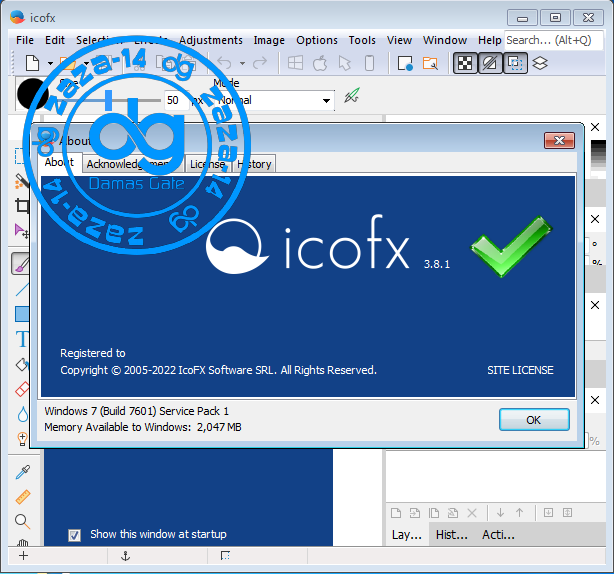The height and width of the screenshot is (574, 614).
Task: Switch to the Layers panel tab
Action: pos(407,535)
